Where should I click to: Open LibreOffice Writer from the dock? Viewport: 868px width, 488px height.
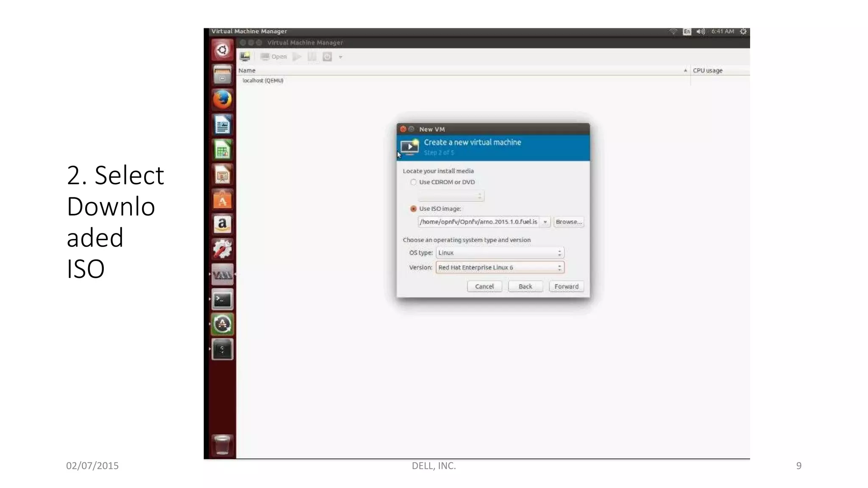pyautogui.click(x=222, y=125)
